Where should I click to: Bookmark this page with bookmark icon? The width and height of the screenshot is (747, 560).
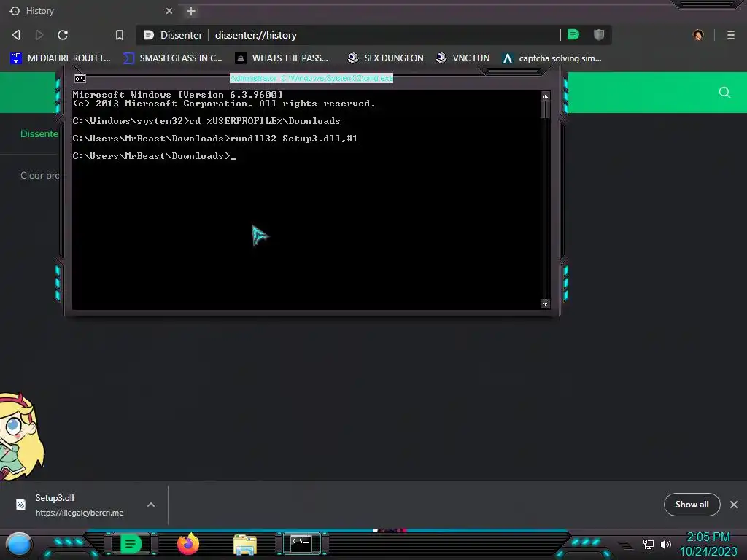pos(120,35)
